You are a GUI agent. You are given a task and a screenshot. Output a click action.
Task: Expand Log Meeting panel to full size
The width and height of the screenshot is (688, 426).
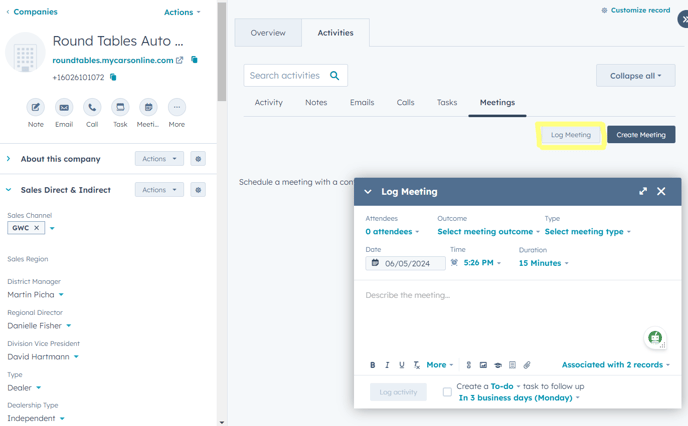pyautogui.click(x=643, y=191)
